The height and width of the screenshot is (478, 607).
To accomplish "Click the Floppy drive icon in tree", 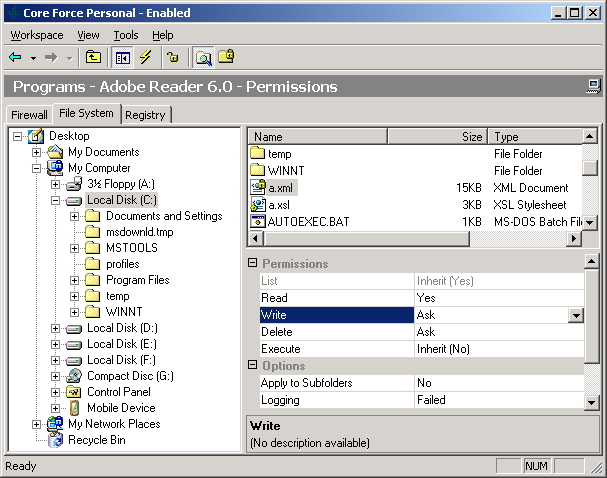I will point(74,184).
